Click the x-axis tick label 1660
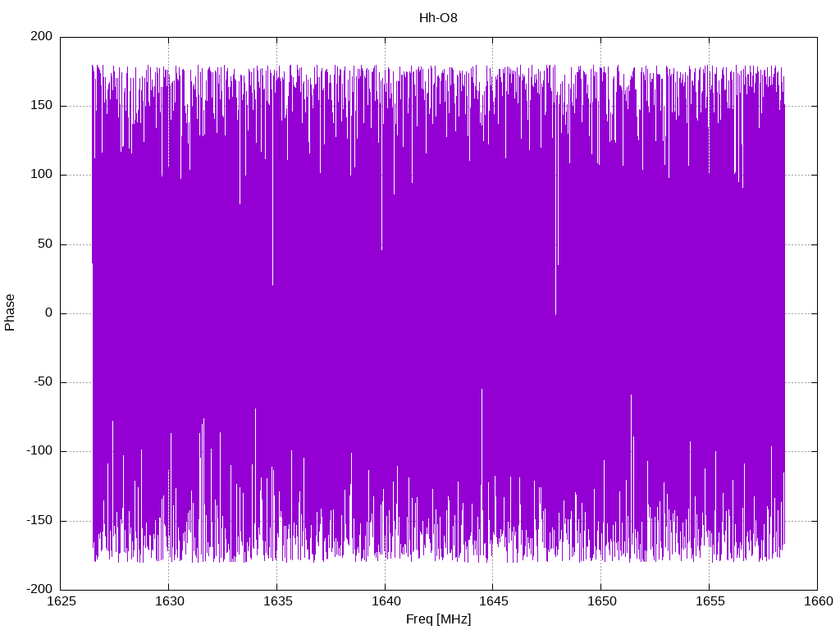 [818, 601]
